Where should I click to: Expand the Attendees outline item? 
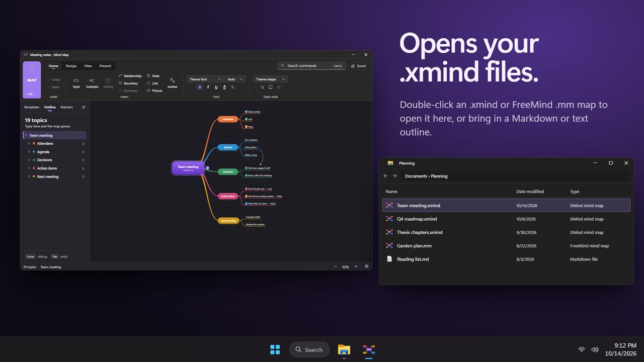tap(29, 144)
